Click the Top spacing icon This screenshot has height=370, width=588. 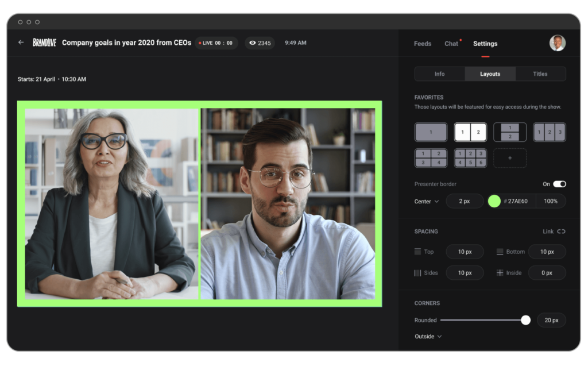click(x=417, y=252)
